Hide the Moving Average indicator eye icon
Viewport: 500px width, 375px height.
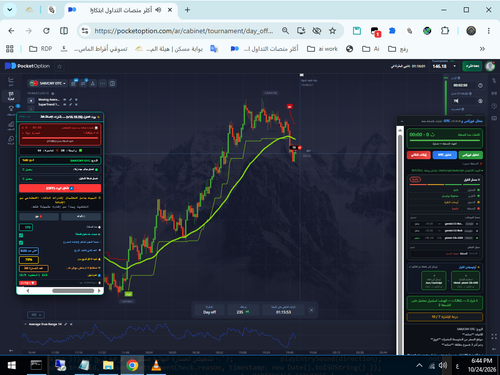(x=65, y=100)
